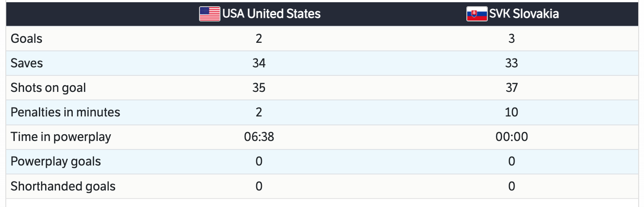
Task: Select the Saves row label
Action: 27,63
